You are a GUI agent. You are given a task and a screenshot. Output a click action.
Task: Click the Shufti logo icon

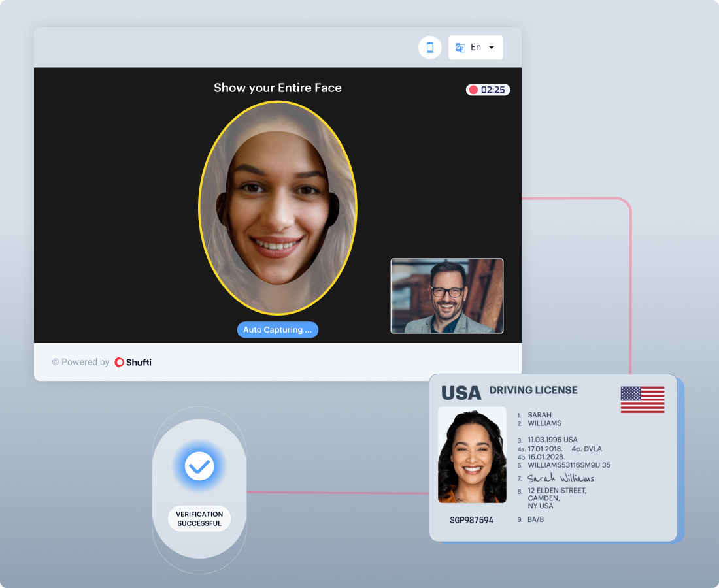coord(119,362)
